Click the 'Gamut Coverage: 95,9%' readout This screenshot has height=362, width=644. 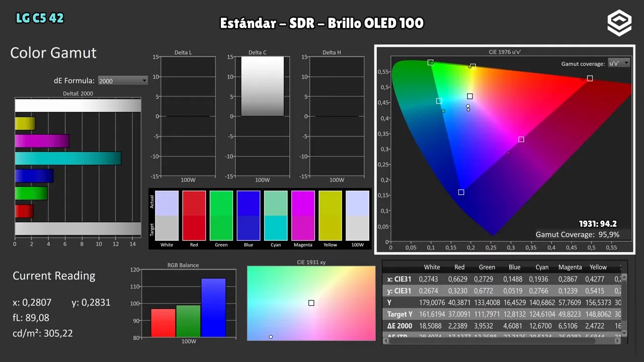tap(578, 234)
